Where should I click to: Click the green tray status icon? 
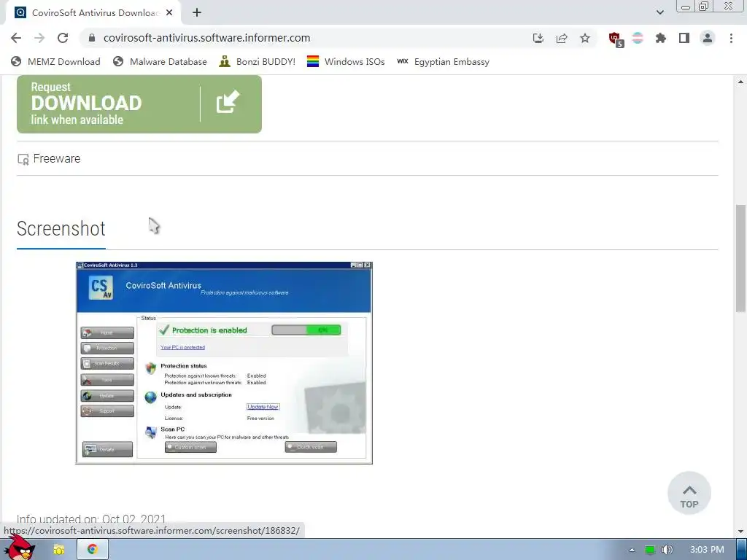[x=650, y=550]
